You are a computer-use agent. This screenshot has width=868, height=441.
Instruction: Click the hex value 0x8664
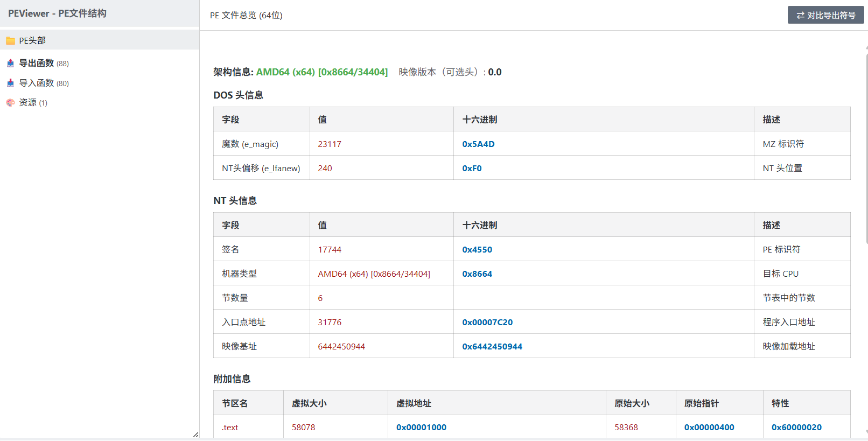(477, 274)
